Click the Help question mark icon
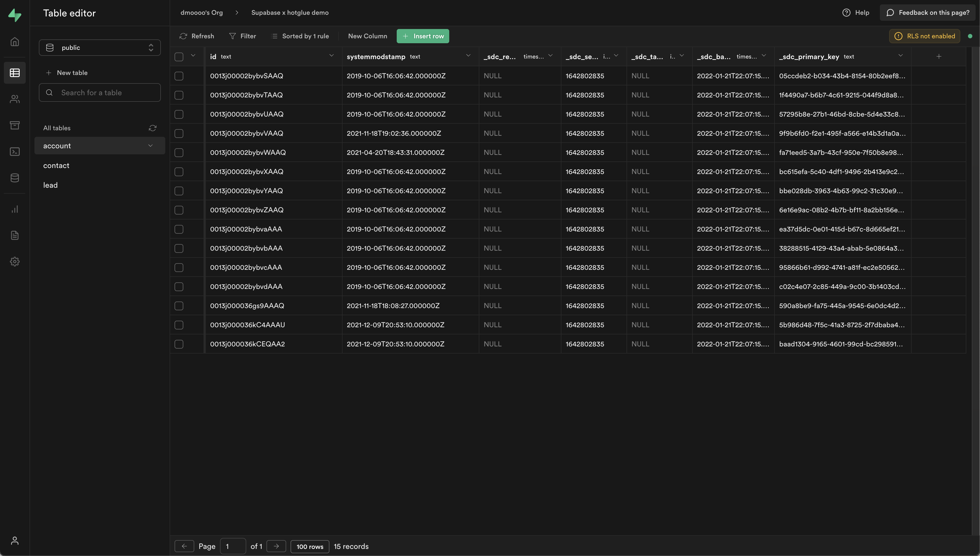The width and height of the screenshot is (980, 556). pos(846,13)
